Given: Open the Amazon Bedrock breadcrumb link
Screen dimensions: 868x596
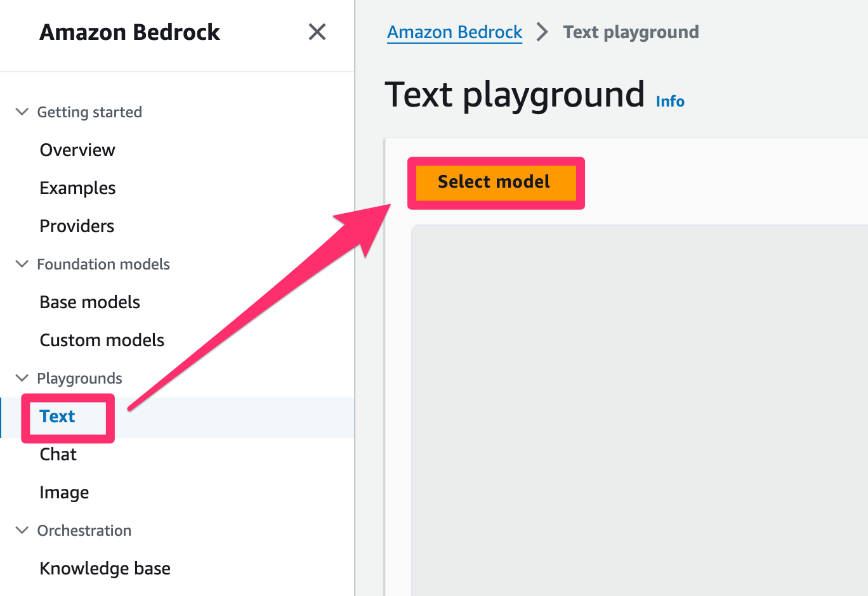Looking at the screenshot, I should click(454, 32).
